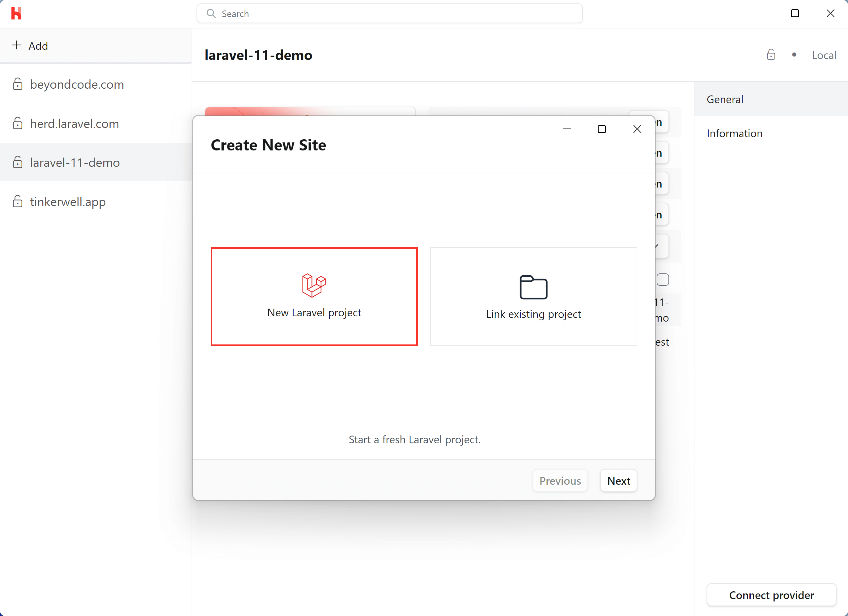Click the search magnifier icon

click(x=211, y=14)
